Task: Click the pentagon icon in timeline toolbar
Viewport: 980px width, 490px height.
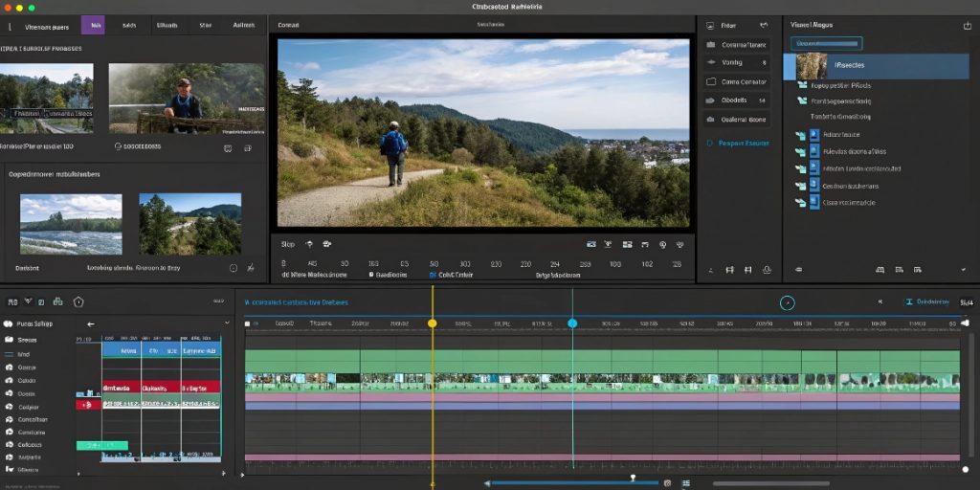Action: point(78,301)
